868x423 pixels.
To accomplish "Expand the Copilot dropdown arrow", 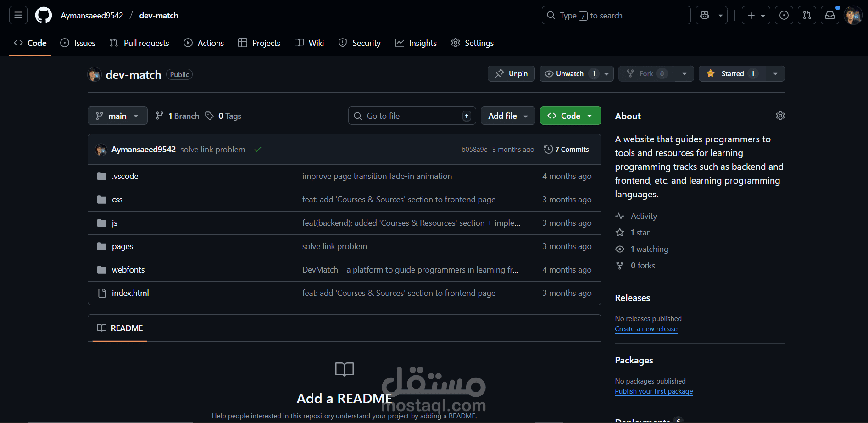I will pyautogui.click(x=721, y=15).
